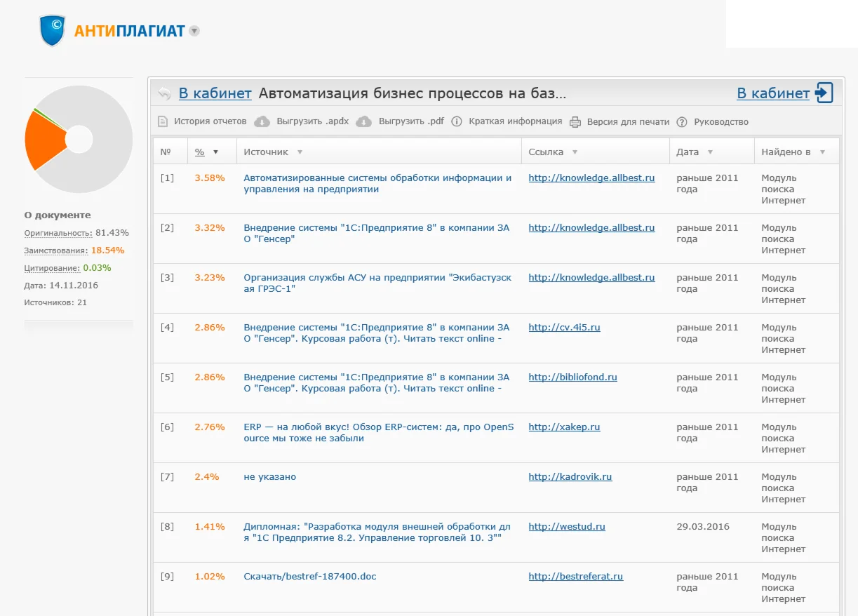Open the Ссылка column filter arrow

[x=575, y=152]
